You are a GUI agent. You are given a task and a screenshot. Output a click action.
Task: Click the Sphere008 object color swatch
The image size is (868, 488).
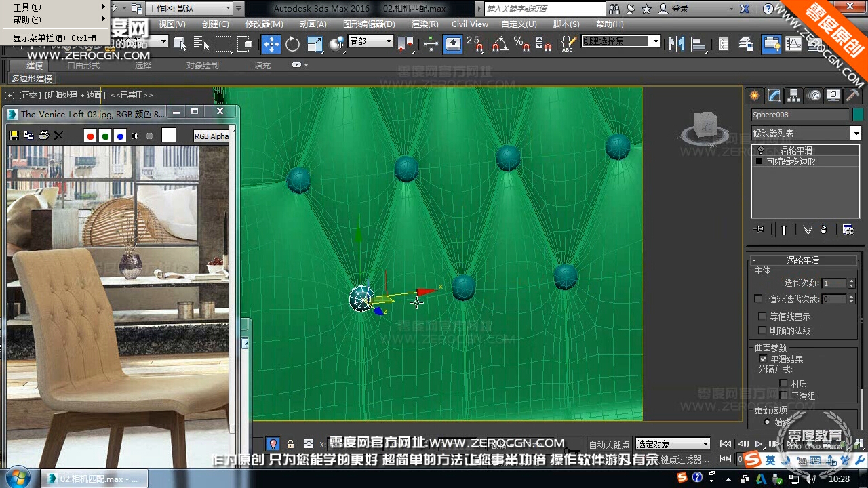pos(858,115)
